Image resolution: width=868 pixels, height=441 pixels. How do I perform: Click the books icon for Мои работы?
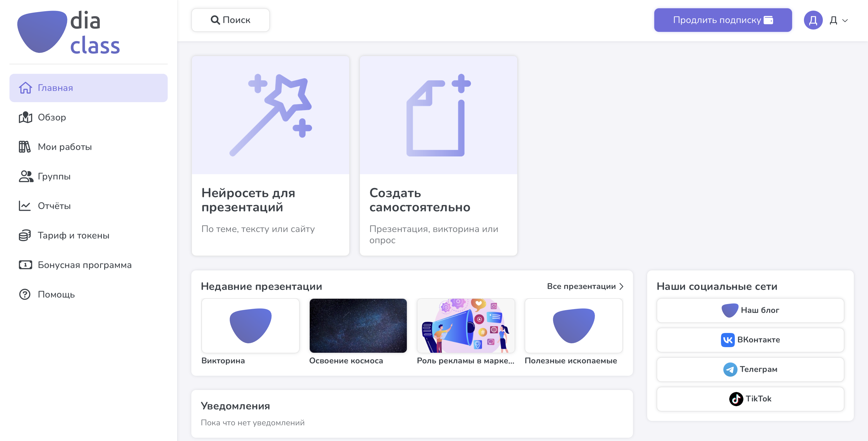(x=25, y=147)
